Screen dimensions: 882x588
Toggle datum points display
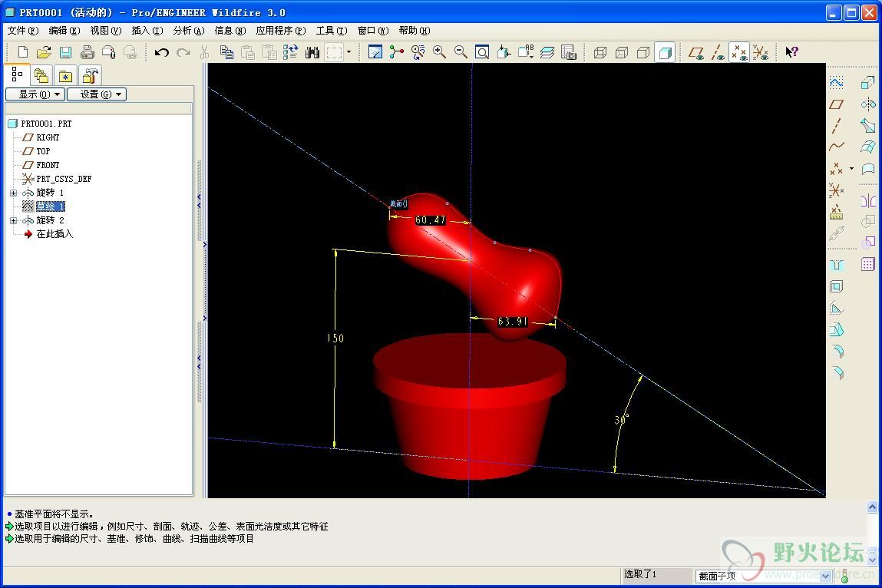[x=739, y=52]
